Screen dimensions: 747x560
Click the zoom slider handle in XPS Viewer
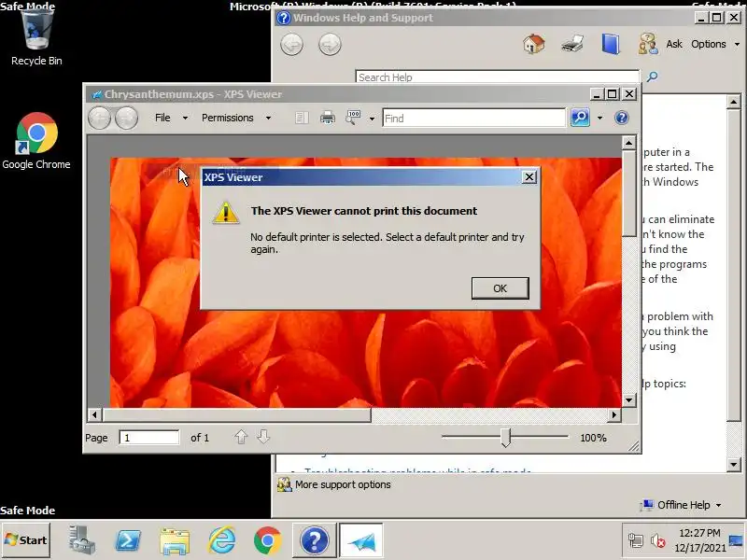505,437
